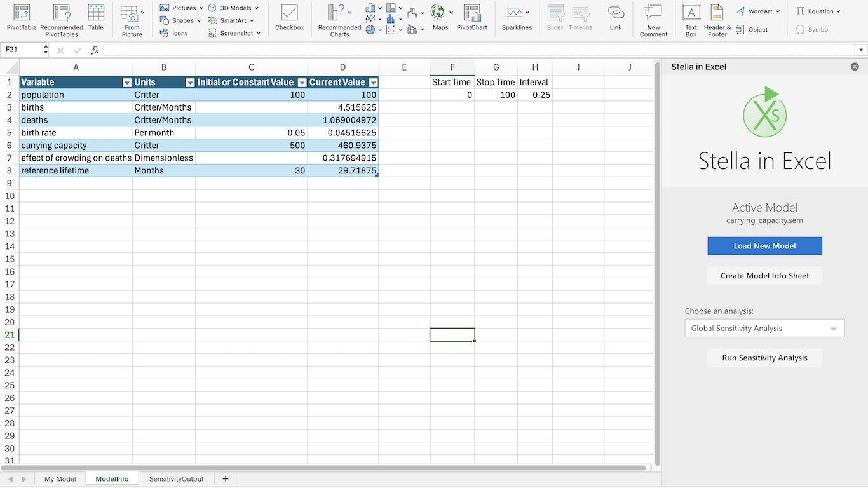Insert a Checkbox control
Image resolution: width=868 pixels, height=488 pixels.
(x=290, y=18)
